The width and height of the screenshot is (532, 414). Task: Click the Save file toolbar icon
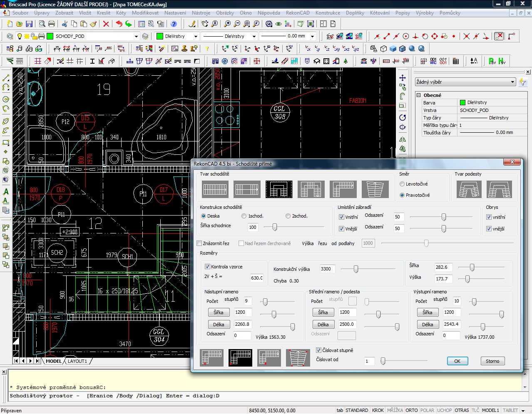(x=29, y=24)
